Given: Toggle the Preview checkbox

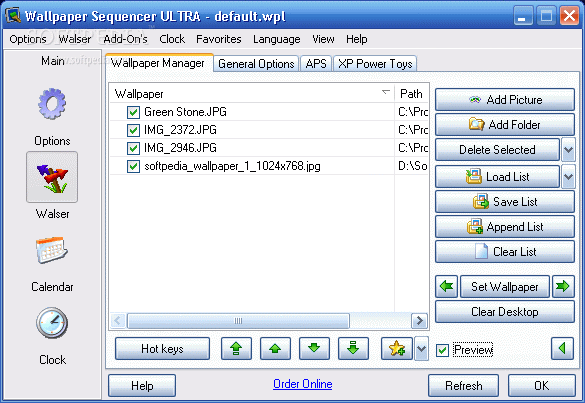Looking at the screenshot, I should [442, 350].
